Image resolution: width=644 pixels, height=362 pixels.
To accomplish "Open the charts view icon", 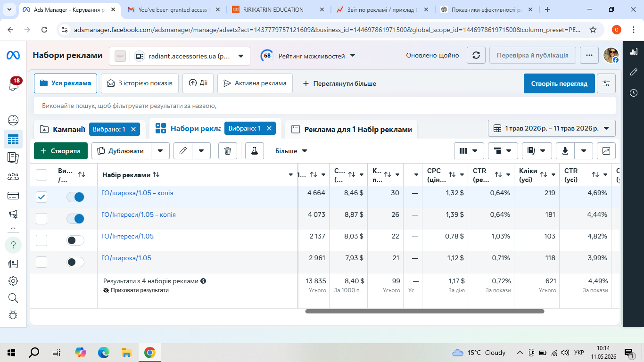I will pos(606,151).
